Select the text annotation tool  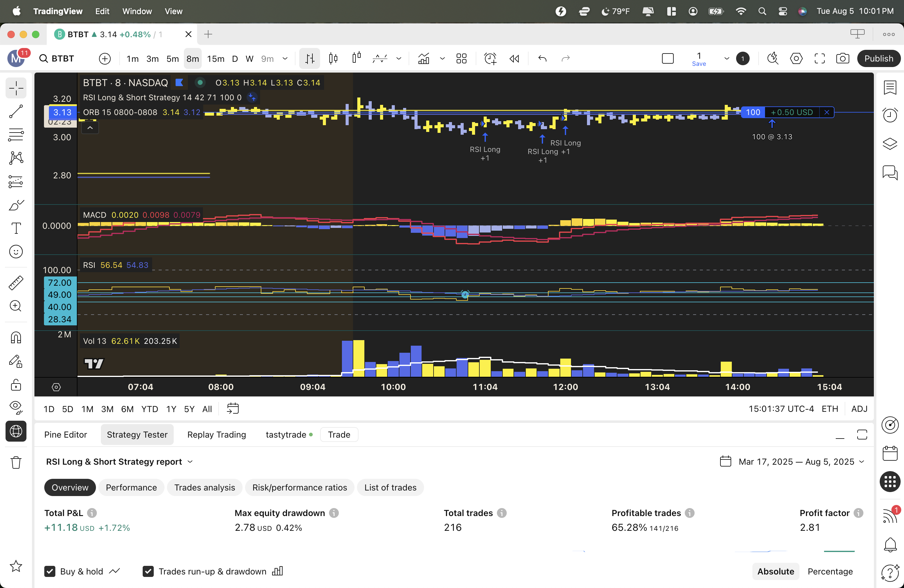click(x=16, y=228)
